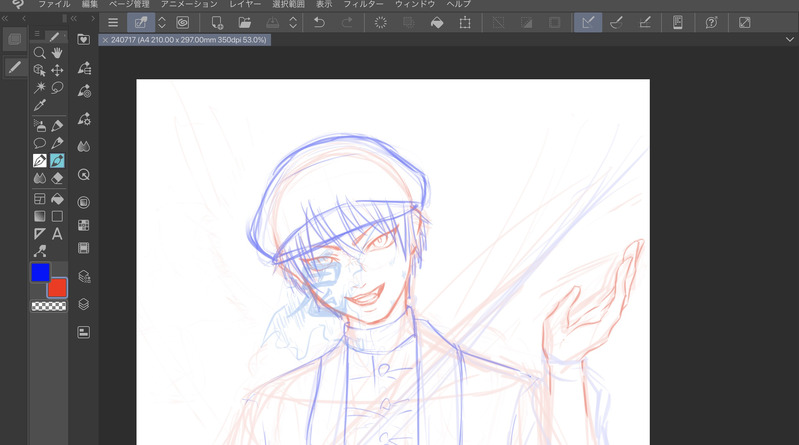Select the Figure rectangle tool
Viewport: 799px width, 445px height.
pyautogui.click(x=57, y=216)
